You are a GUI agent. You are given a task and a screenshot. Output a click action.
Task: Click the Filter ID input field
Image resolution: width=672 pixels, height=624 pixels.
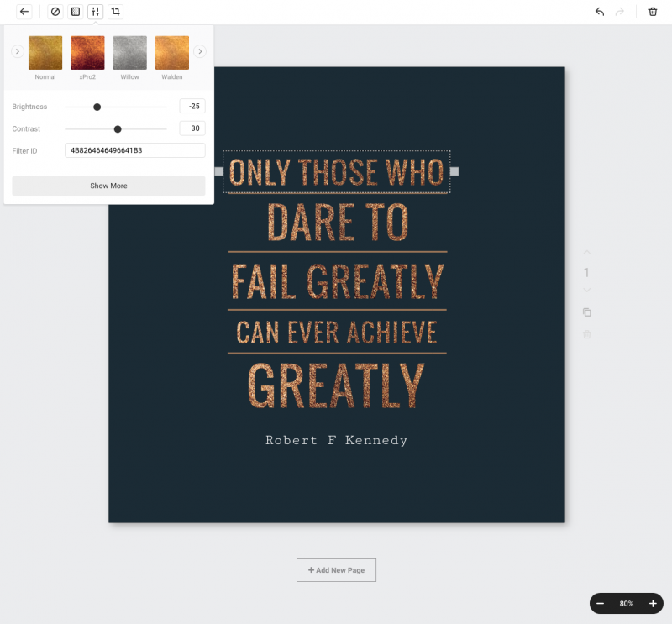(x=134, y=150)
